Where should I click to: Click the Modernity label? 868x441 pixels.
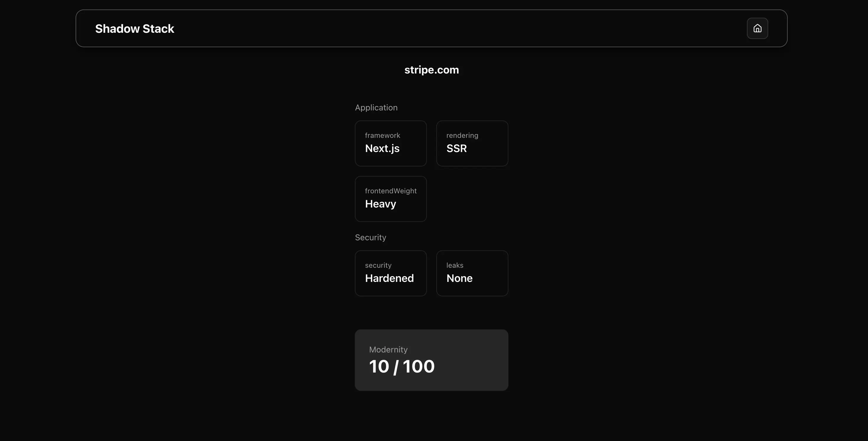388,349
